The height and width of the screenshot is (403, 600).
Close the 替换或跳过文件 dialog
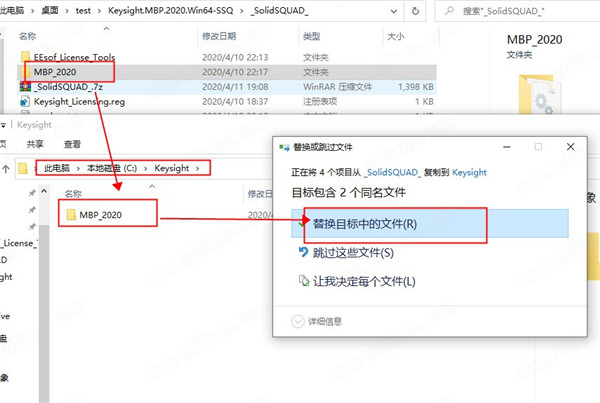[570, 147]
